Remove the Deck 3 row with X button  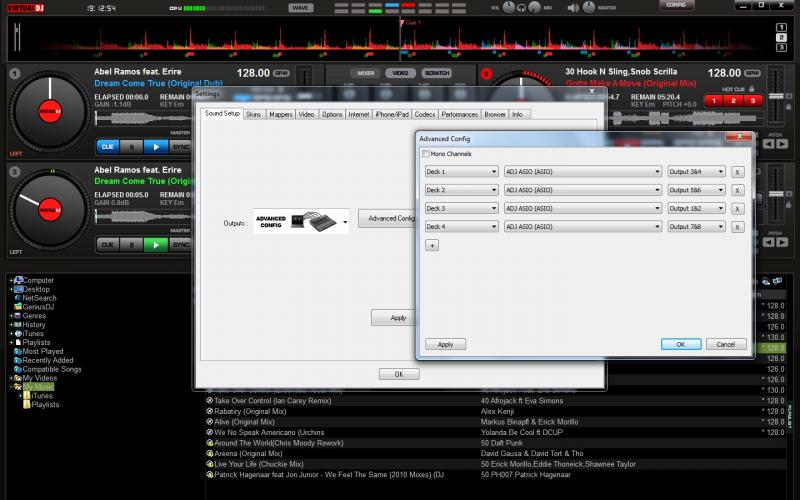(x=737, y=209)
